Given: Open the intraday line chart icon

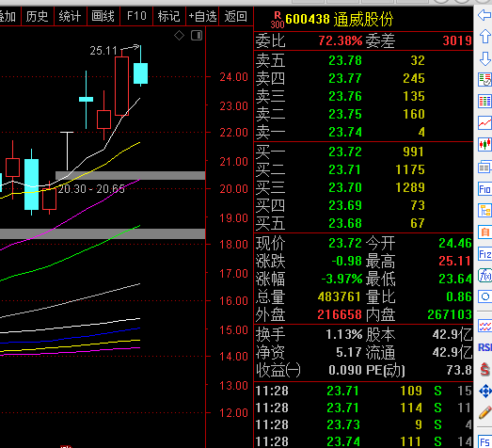Looking at the screenshot, I should point(484,122).
